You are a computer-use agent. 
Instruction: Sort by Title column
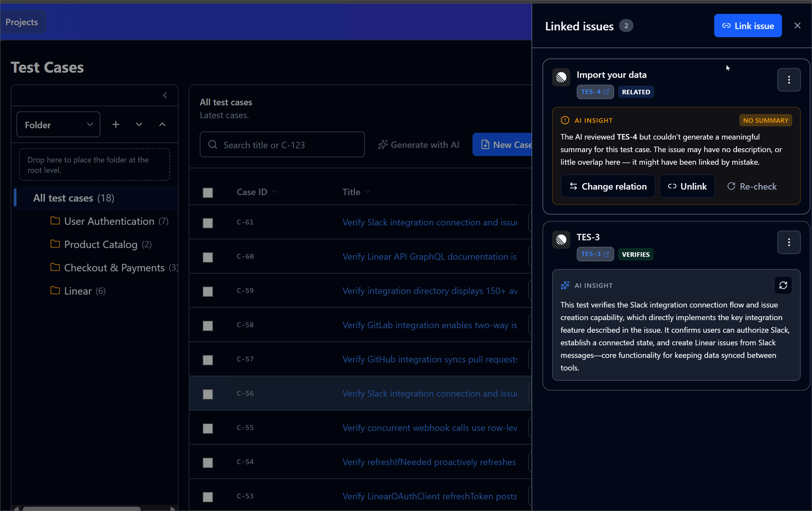click(x=356, y=192)
